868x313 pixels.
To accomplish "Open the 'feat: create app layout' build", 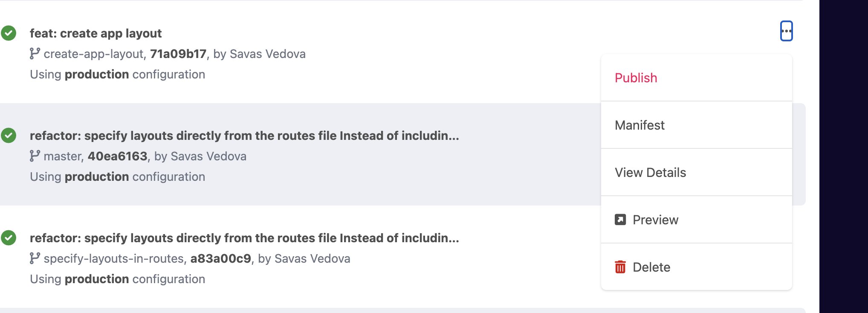I will tap(95, 33).
